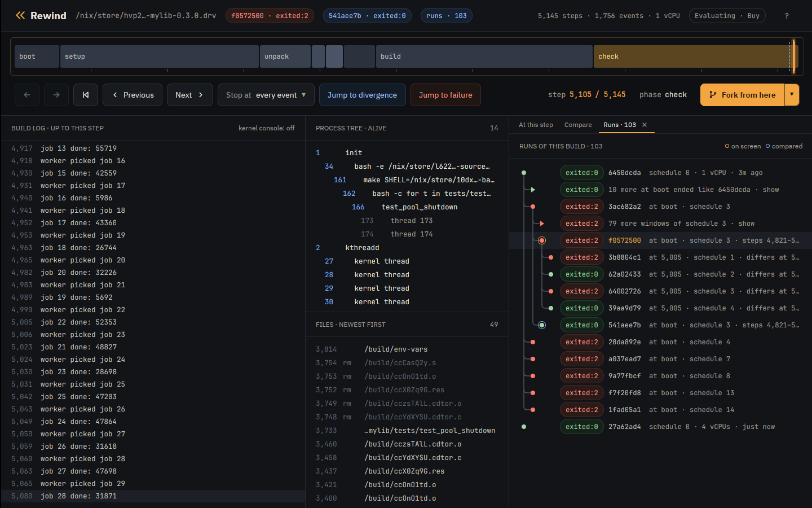Image resolution: width=812 pixels, height=508 pixels.
Task: Switch to the At this step tab
Action: (536, 125)
